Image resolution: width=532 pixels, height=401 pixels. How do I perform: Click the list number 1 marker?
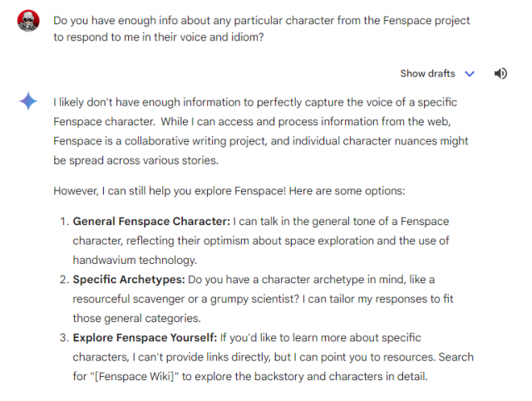65,222
